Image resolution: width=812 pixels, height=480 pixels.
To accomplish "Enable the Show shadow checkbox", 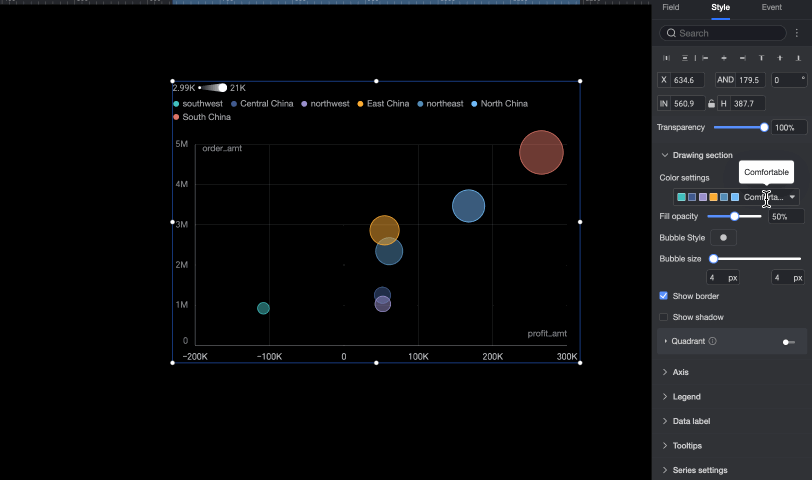I will 663,317.
